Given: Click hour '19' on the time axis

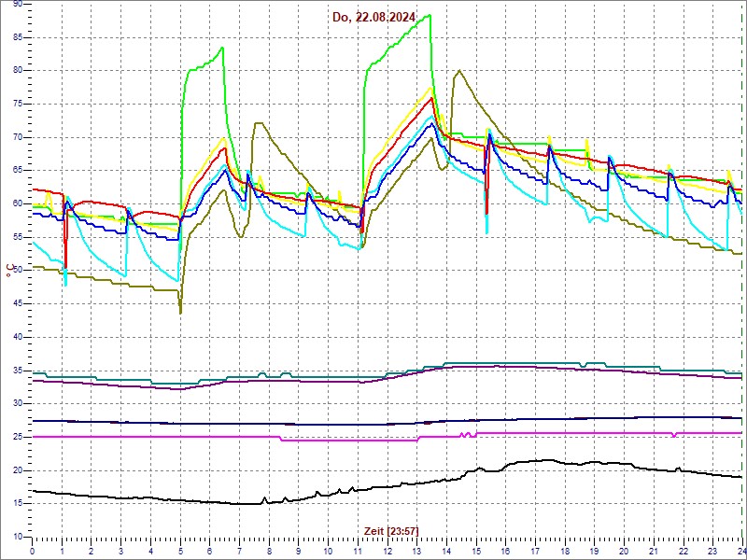Looking at the screenshot, I should pos(594,551).
